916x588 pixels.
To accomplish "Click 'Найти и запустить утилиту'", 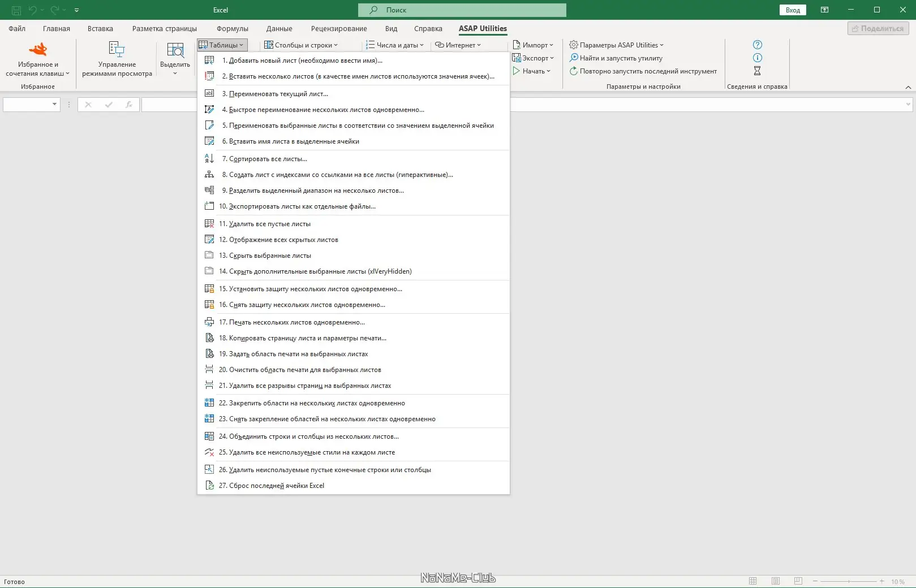I will (x=616, y=58).
